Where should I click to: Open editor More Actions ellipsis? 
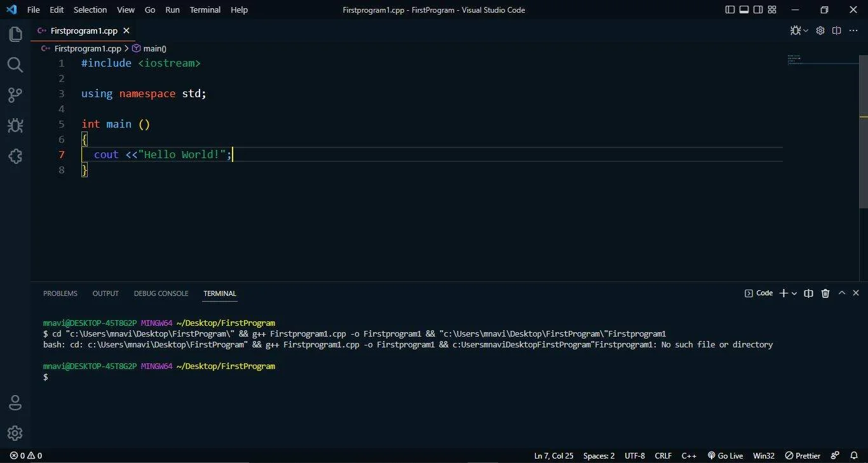click(853, 30)
